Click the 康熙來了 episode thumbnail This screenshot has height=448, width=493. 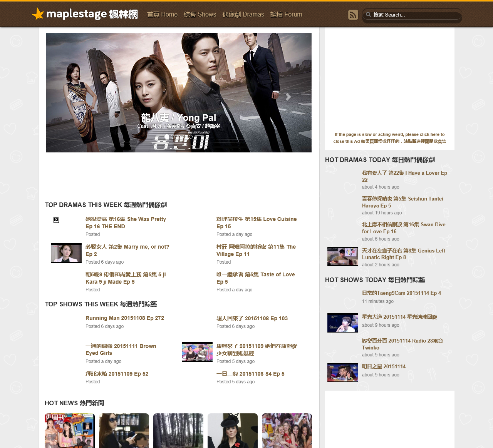197,352
